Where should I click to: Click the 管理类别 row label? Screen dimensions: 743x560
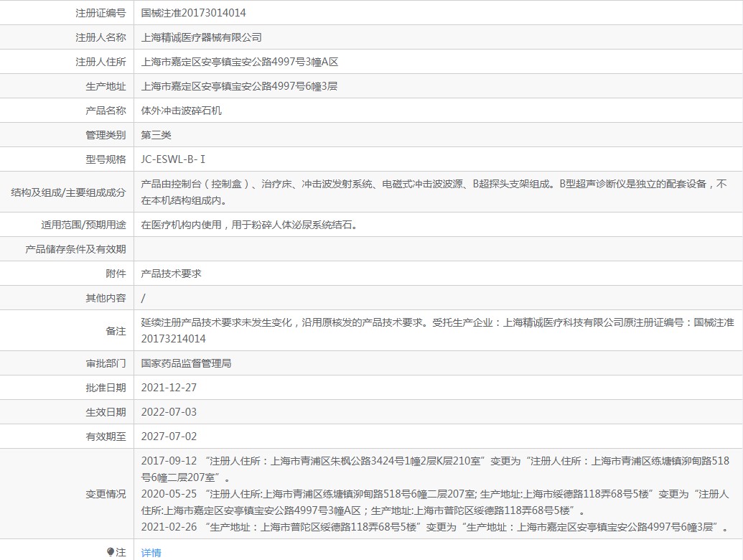tap(106, 135)
